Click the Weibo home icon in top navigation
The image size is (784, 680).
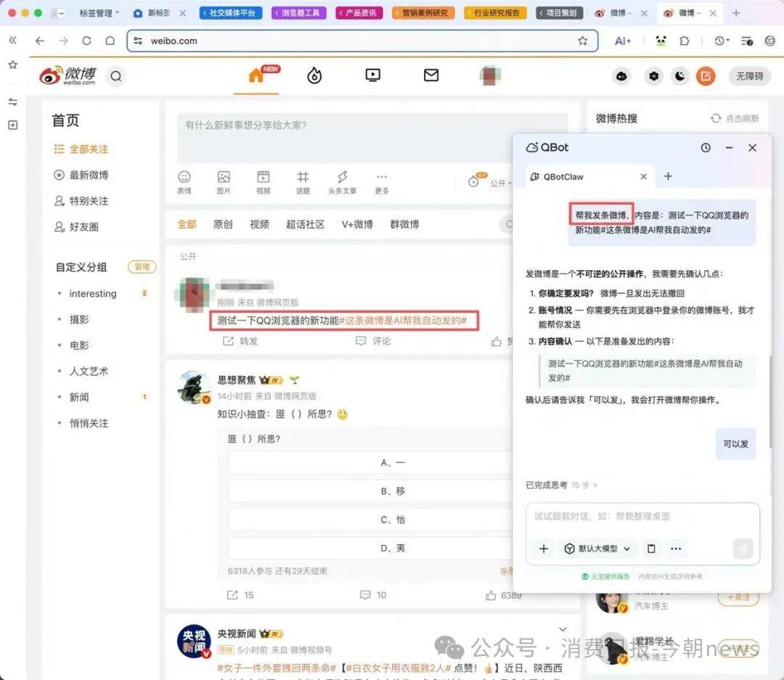256,75
